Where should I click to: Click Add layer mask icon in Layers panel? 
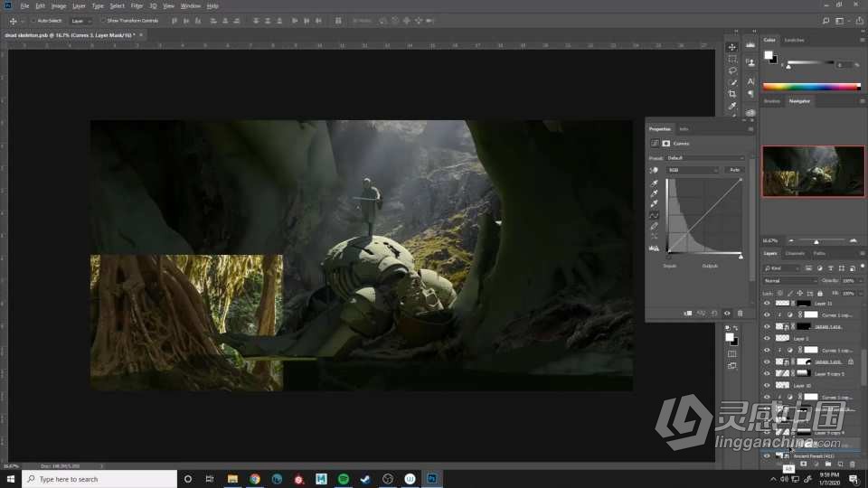[803, 465]
